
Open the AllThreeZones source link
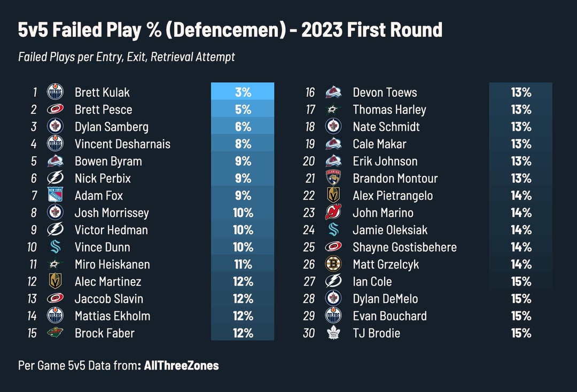coord(181,366)
